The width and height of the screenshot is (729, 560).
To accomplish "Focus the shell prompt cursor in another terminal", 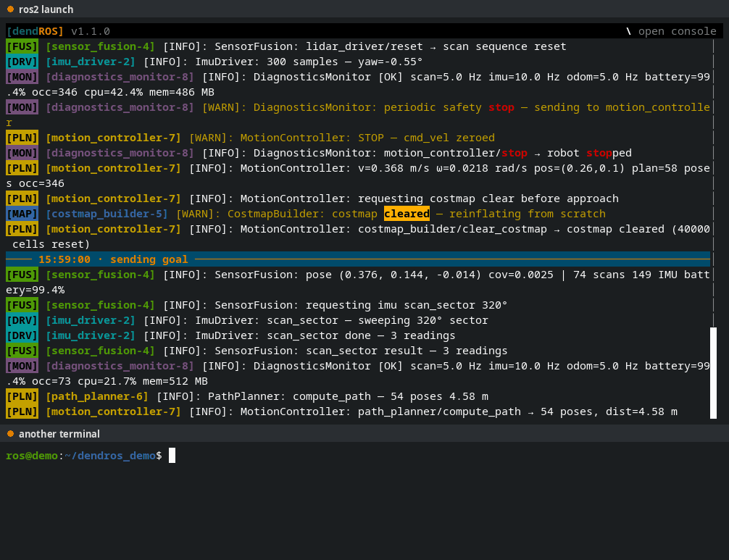I will pyautogui.click(x=172, y=456).
